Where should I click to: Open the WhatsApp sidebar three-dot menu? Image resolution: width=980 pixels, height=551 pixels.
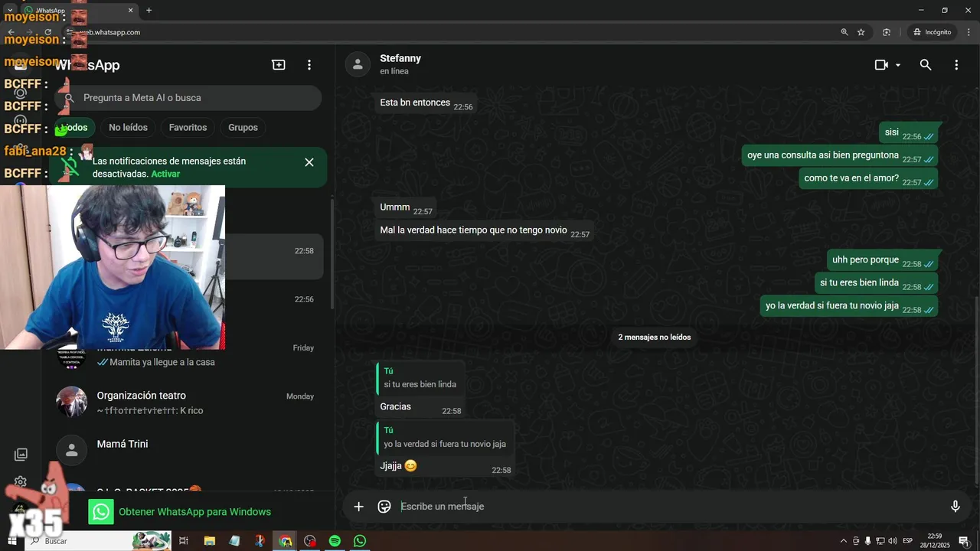coord(309,65)
